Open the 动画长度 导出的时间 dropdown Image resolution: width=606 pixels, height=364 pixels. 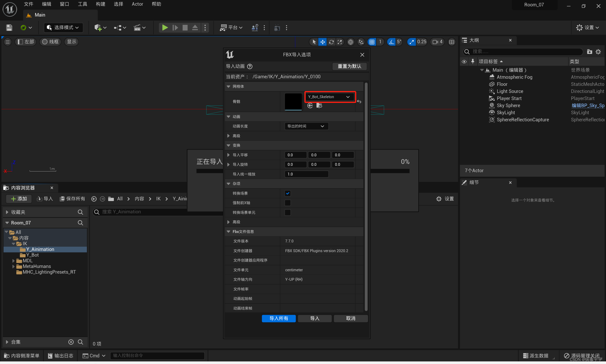point(306,126)
